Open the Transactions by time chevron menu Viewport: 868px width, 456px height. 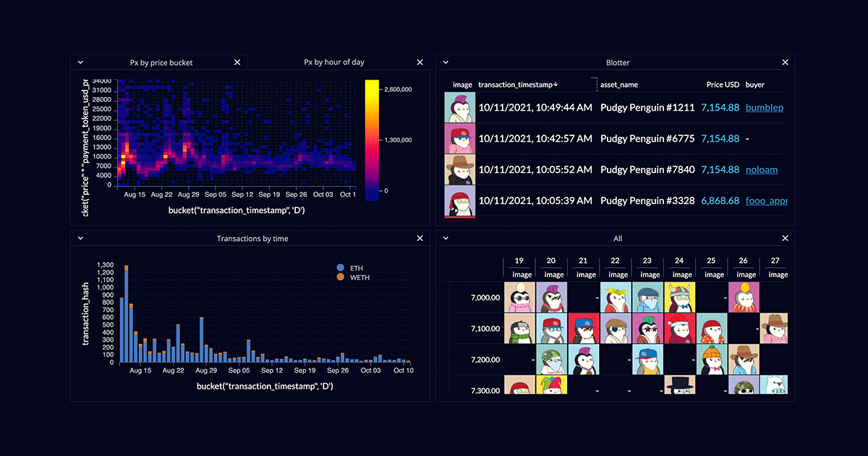[x=80, y=238]
